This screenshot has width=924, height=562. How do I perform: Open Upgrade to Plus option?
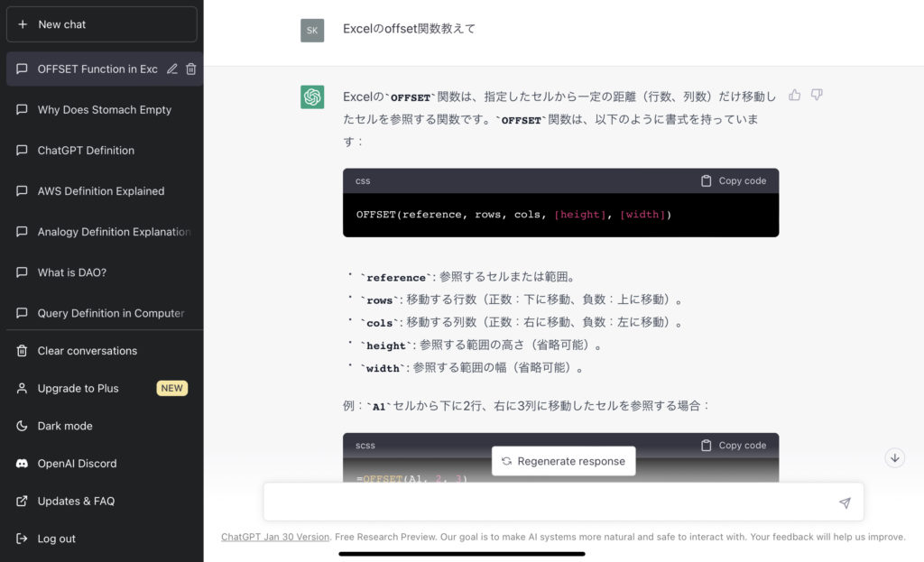pos(78,389)
